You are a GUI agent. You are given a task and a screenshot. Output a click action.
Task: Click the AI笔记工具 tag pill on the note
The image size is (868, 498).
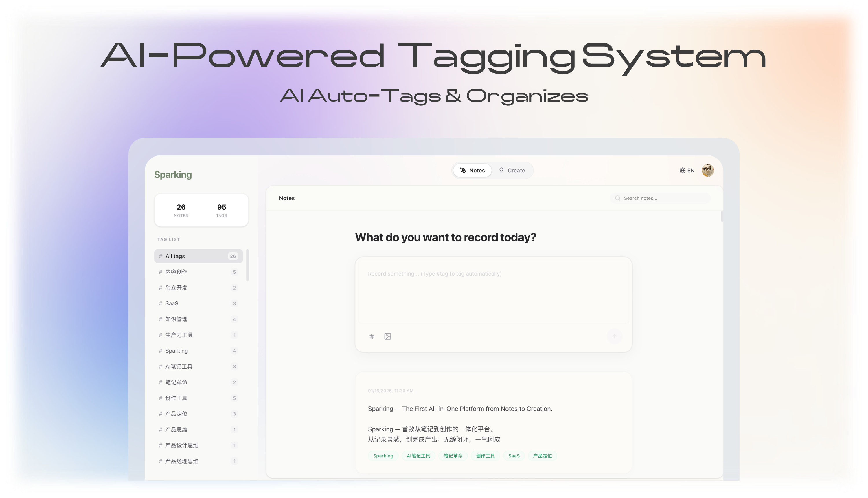(418, 456)
